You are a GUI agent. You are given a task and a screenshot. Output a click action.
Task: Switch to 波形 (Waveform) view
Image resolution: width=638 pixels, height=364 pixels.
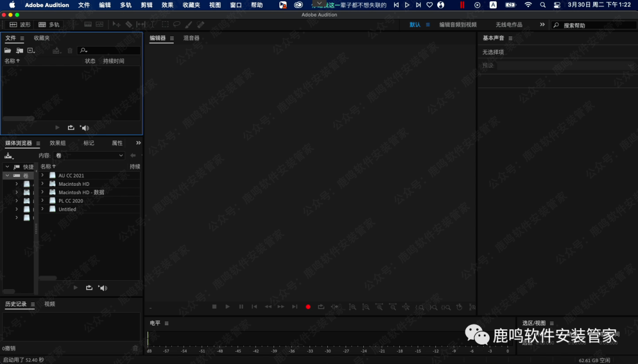[x=20, y=25]
